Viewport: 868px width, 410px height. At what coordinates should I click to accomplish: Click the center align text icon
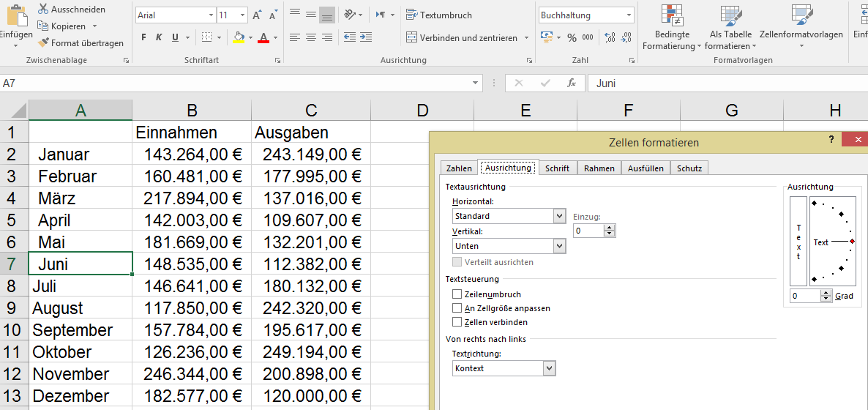point(311,37)
